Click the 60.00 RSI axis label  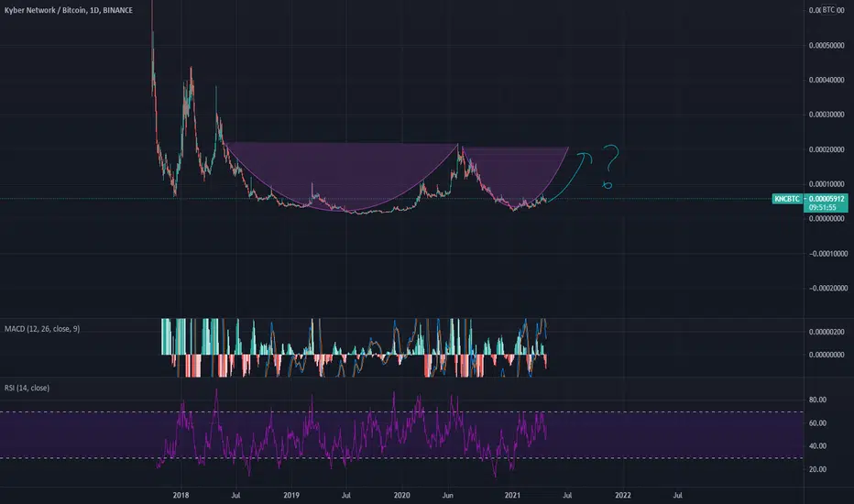click(x=817, y=423)
